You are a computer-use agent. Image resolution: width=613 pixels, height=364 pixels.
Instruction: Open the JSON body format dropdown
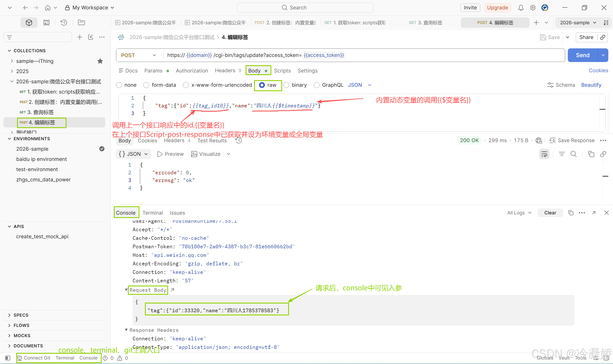point(360,85)
